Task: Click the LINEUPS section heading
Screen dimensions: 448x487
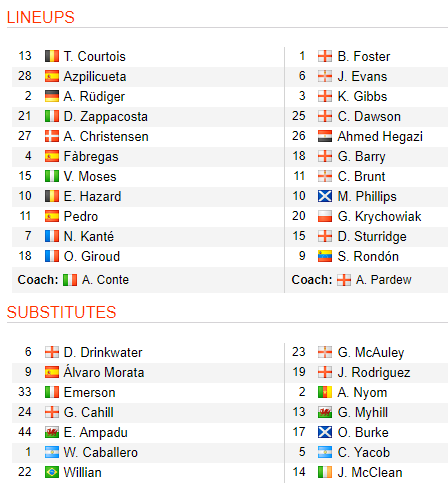Action: tap(41, 17)
